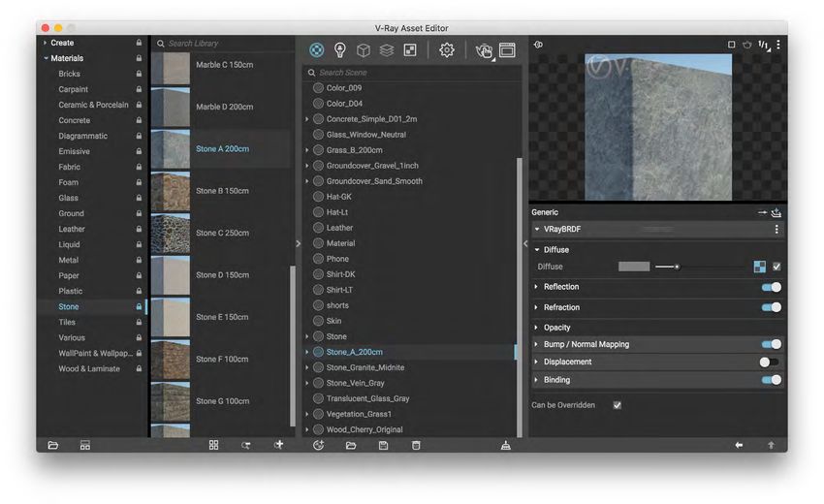The width and height of the screenshot is (824, 504).
Task: Open the render Settings gear
Action: click(447, 50)
